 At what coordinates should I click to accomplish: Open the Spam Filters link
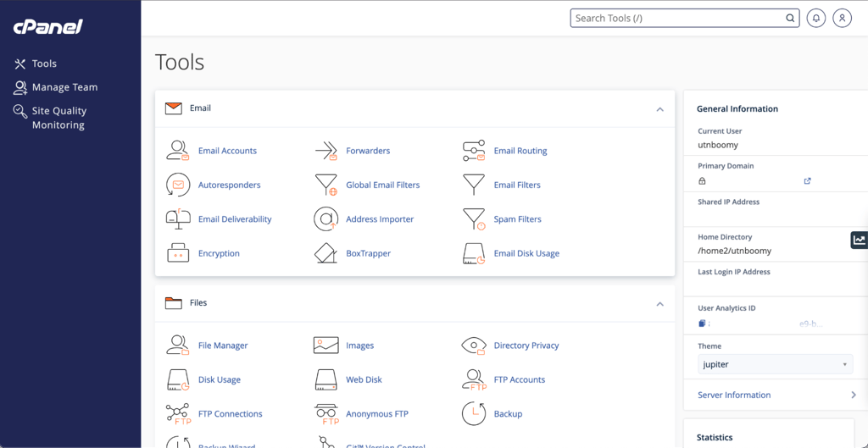pyautogui.click(x=518, y=219)
